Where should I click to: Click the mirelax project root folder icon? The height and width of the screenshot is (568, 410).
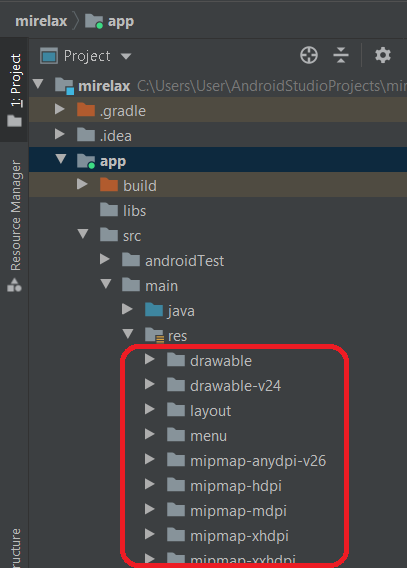[64, 86]
